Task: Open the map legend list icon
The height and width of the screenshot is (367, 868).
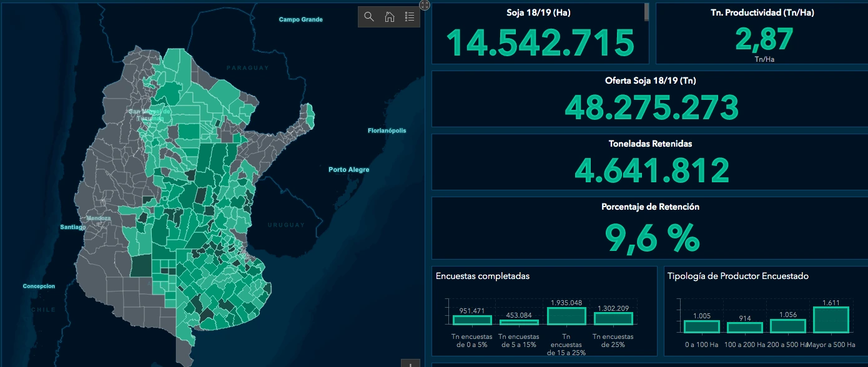Action: [410, 17]
